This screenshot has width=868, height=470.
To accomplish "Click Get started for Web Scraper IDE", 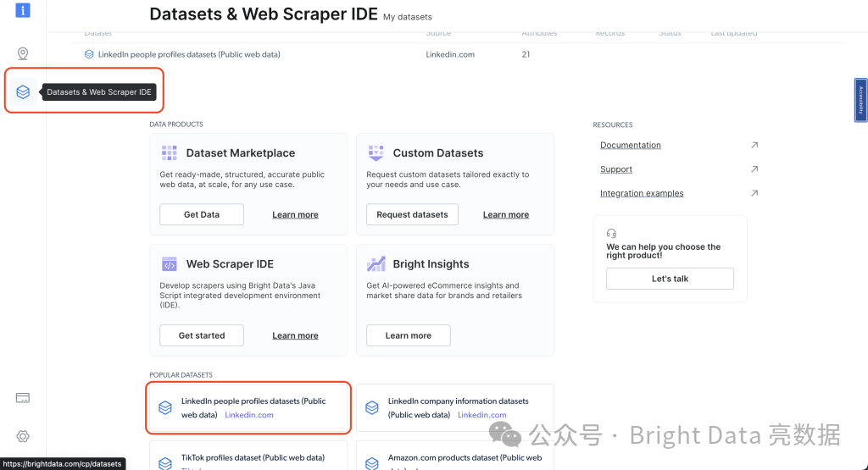I will [202, 335].
